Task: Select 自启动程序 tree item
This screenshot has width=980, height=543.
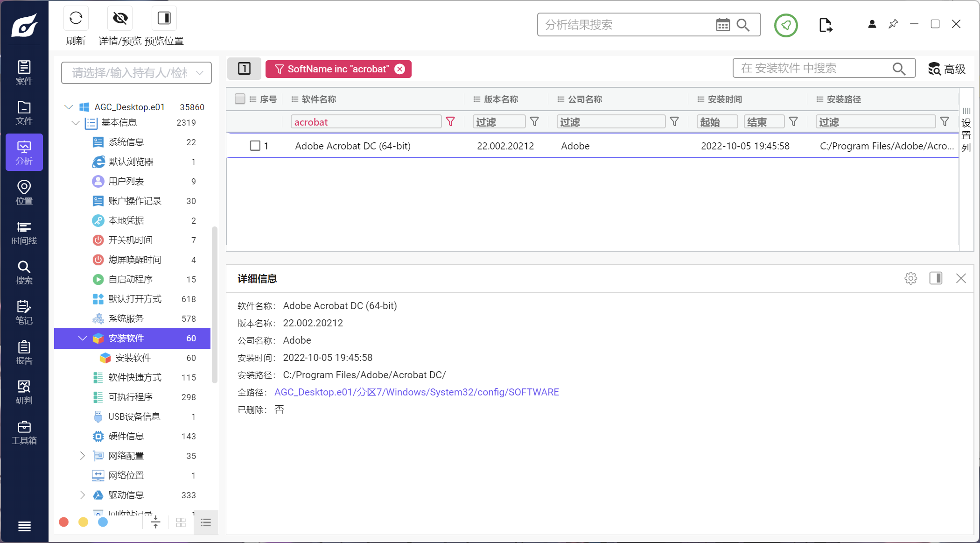Action: click(x=133, y=279)
